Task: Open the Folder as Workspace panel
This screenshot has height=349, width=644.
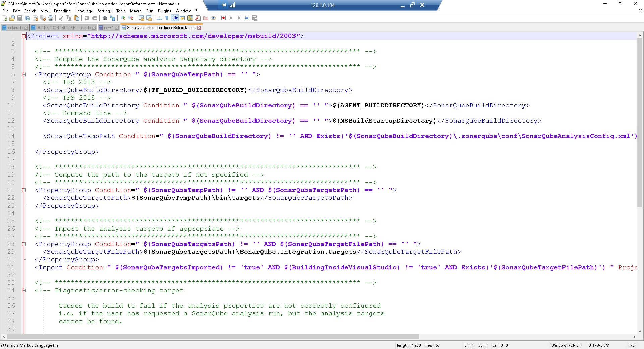Action: [206, 18]
